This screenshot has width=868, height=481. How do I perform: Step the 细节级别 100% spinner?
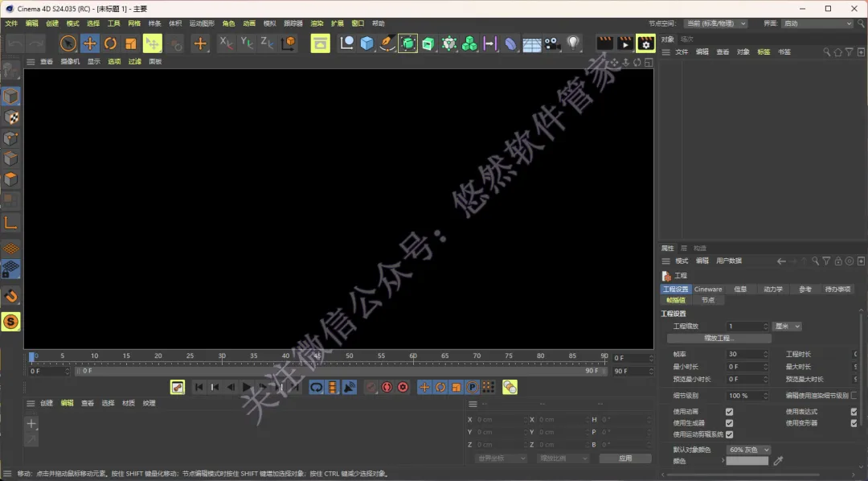point(766,396)
